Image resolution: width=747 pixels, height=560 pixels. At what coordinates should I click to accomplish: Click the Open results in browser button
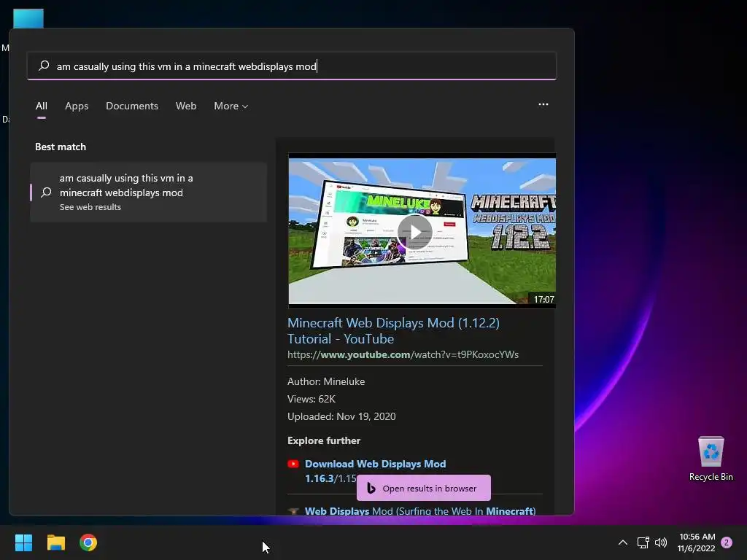click(x=424, y=488)
